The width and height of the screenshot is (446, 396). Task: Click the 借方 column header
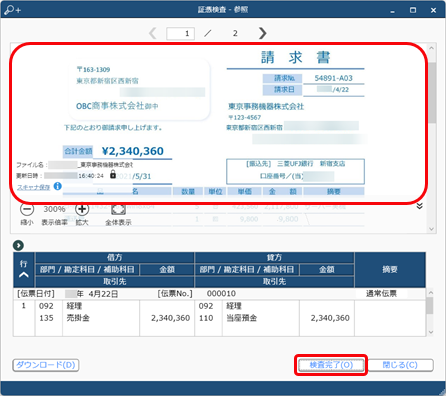point(115,257)
